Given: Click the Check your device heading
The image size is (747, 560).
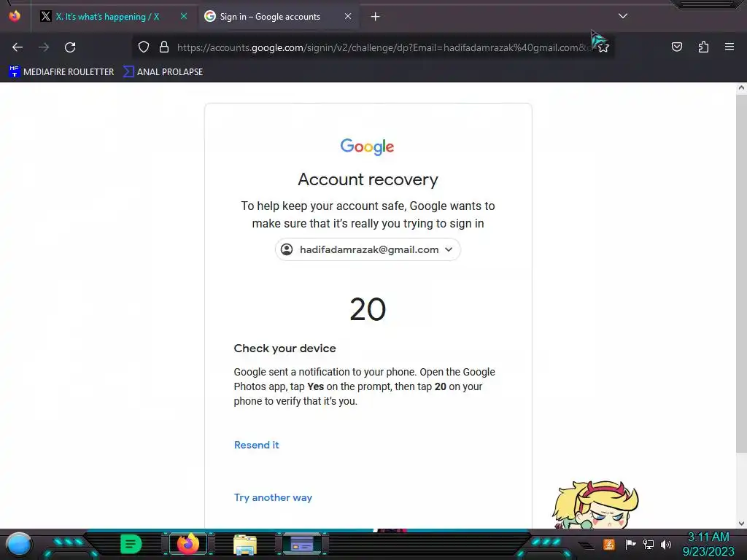Looking at the screenshot, I should (x=285, y=348).
